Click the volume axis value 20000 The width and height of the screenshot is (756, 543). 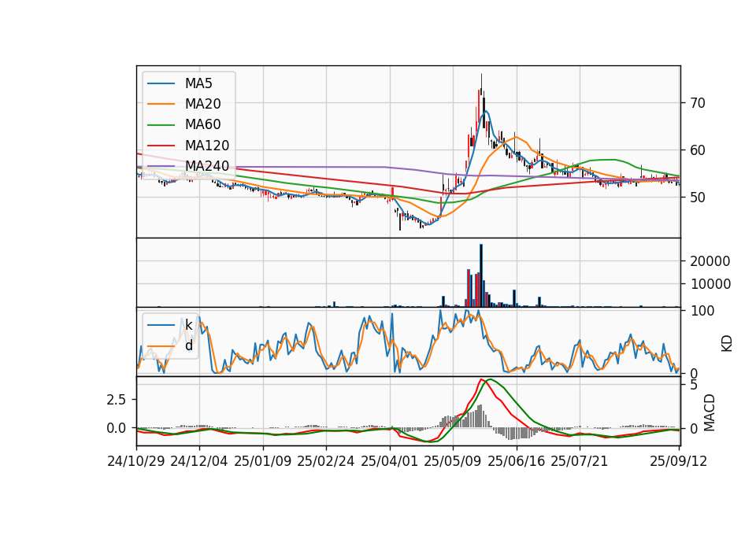pyautogui.click(x=710, y=261)
